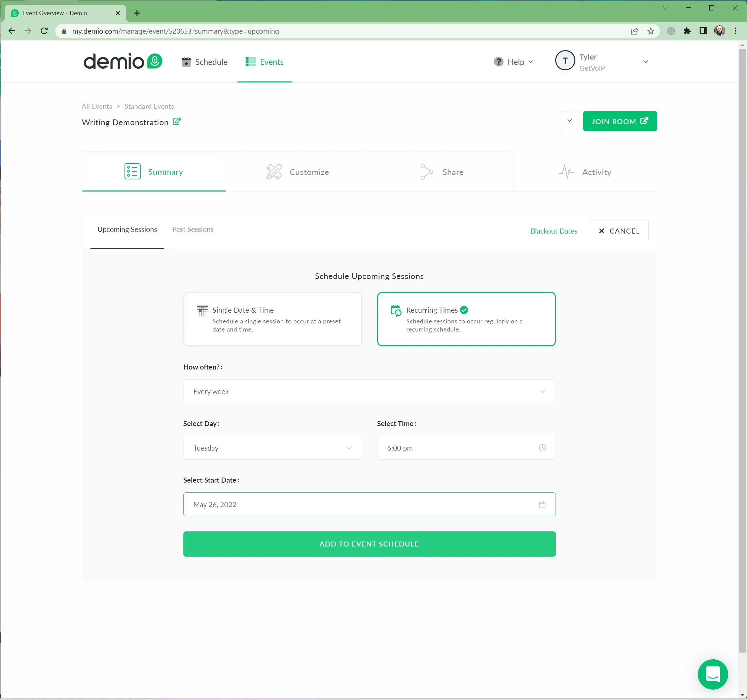Click the CANCEL button
This screenshot has width=747, height=700.
coord(619,230)
